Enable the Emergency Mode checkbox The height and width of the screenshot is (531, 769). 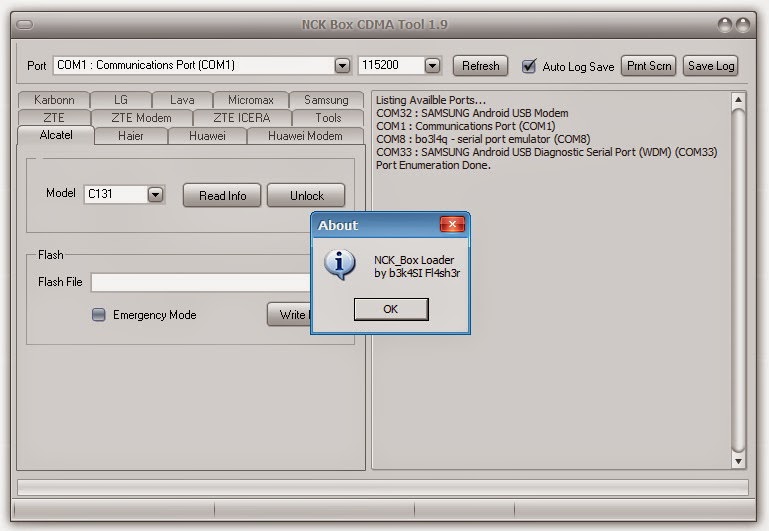(x=99, y=315)
